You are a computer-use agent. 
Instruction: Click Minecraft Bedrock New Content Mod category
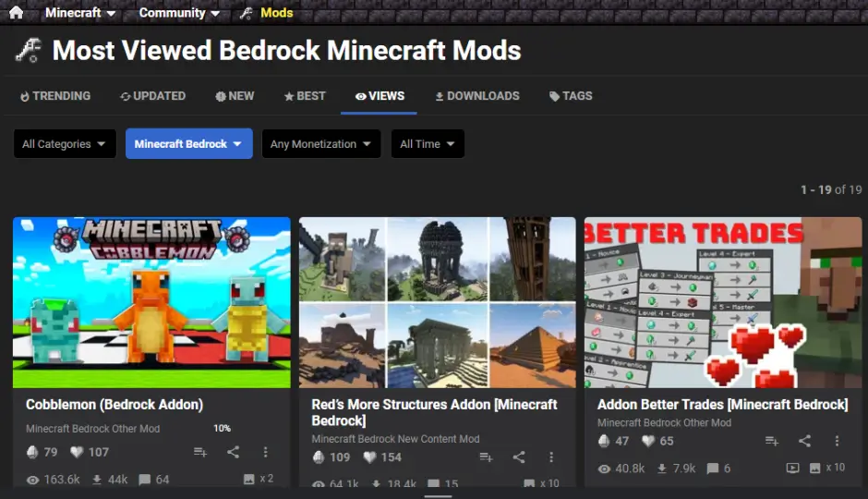point(396,439)
